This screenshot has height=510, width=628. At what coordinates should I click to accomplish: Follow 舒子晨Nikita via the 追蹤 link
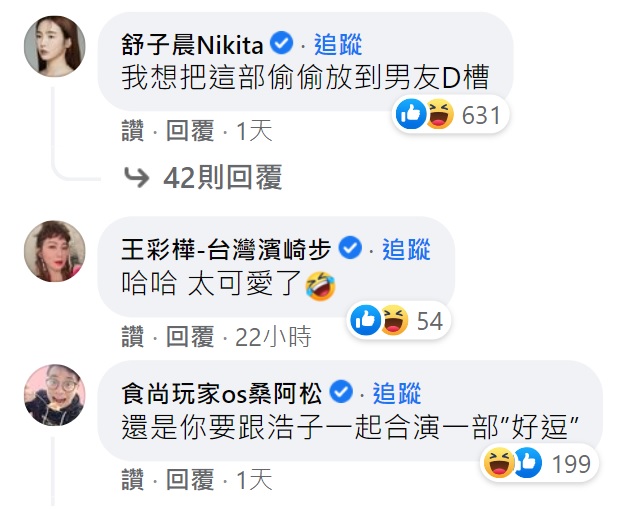click(x=338, y=44)
